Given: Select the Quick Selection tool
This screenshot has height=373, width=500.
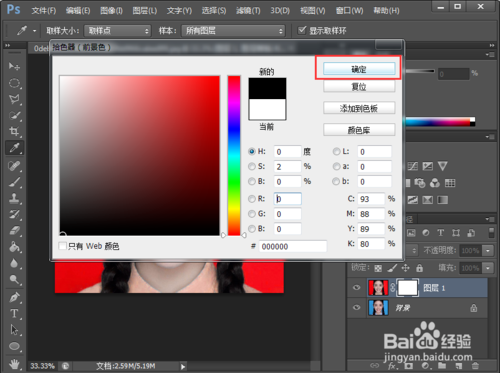Looking at the screenshot, I should [x=14, y=115].
